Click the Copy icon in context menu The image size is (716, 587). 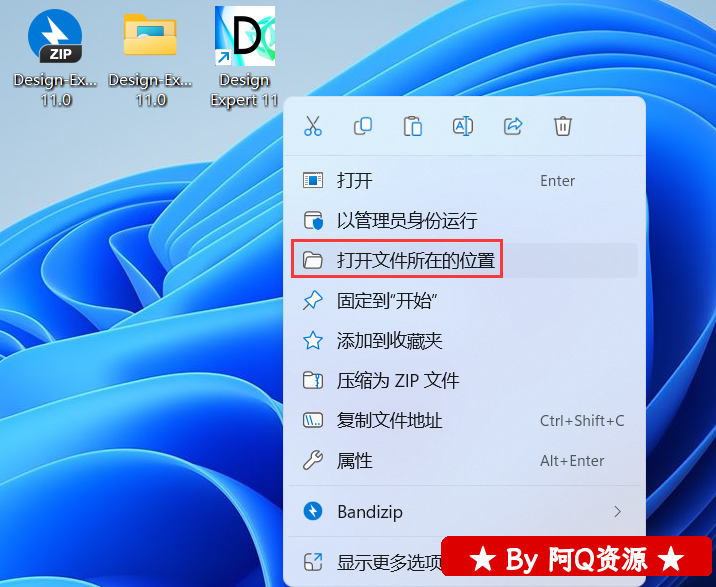[363, 126]
